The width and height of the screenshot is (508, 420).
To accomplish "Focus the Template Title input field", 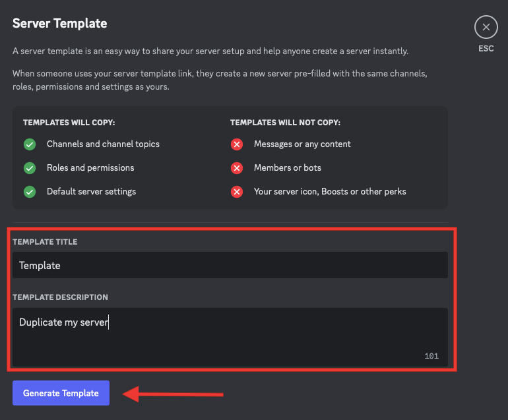I will (x=230, y=265).
